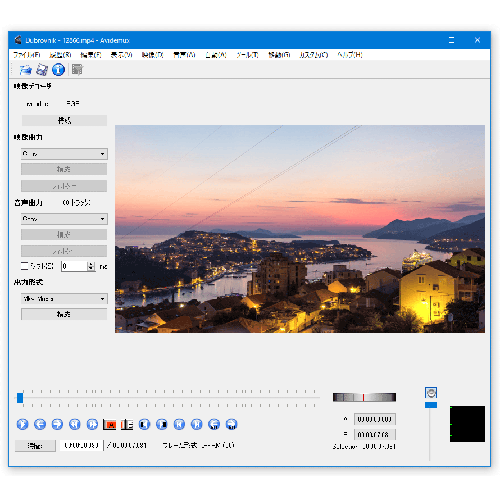Click the 時間 button beside the timecode
The width and height of the screenshot is (500, 500).
[x=35, y=446]
